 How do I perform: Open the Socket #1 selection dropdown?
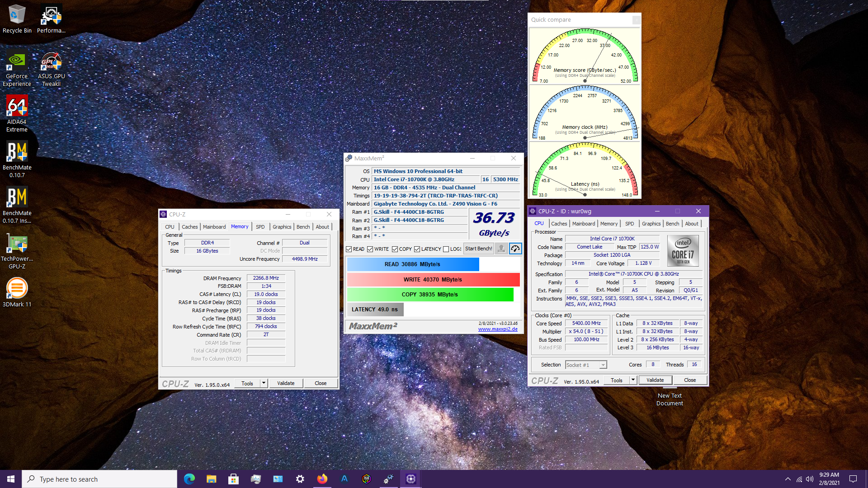pyautogui.click(x=603, y=365)
